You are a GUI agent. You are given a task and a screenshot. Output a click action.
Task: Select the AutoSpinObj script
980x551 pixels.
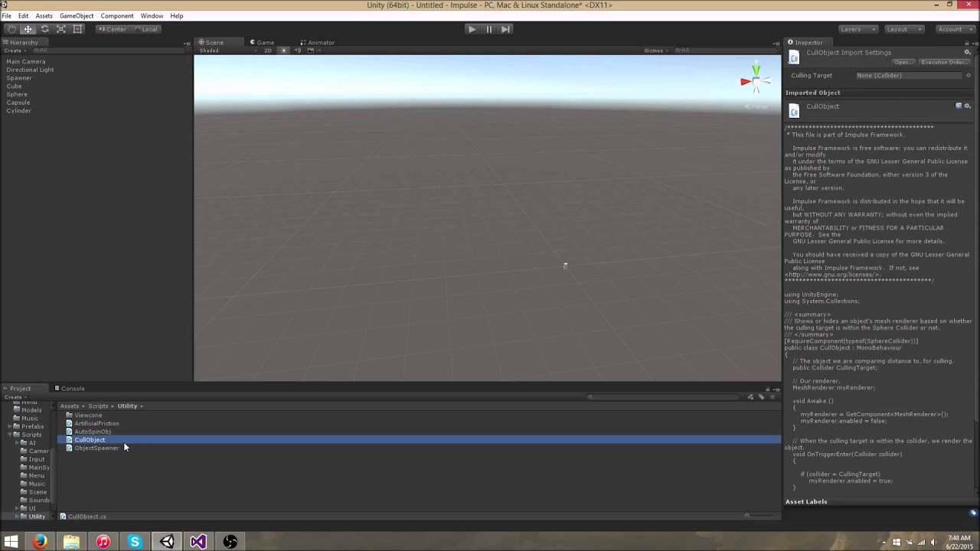tap(93, 432)
